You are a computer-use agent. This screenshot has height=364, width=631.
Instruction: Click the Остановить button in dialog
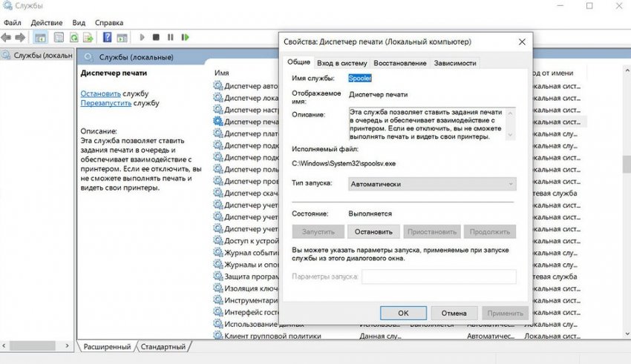pos(374,231)
